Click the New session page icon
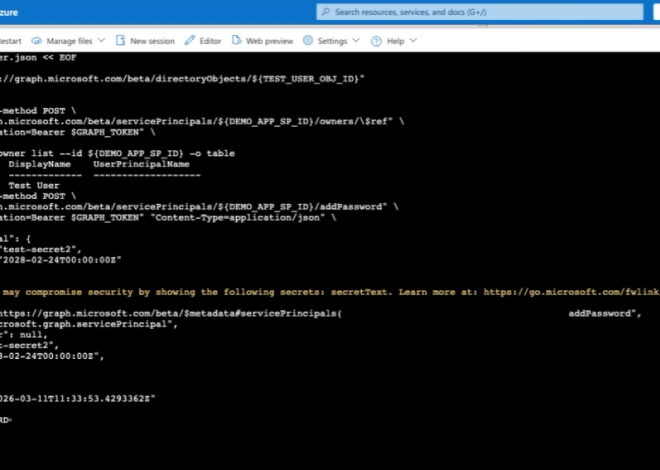 coord(120,40)
